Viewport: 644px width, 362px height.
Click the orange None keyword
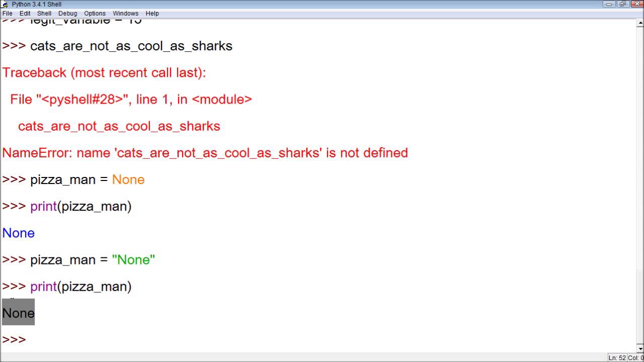point(128,179)
